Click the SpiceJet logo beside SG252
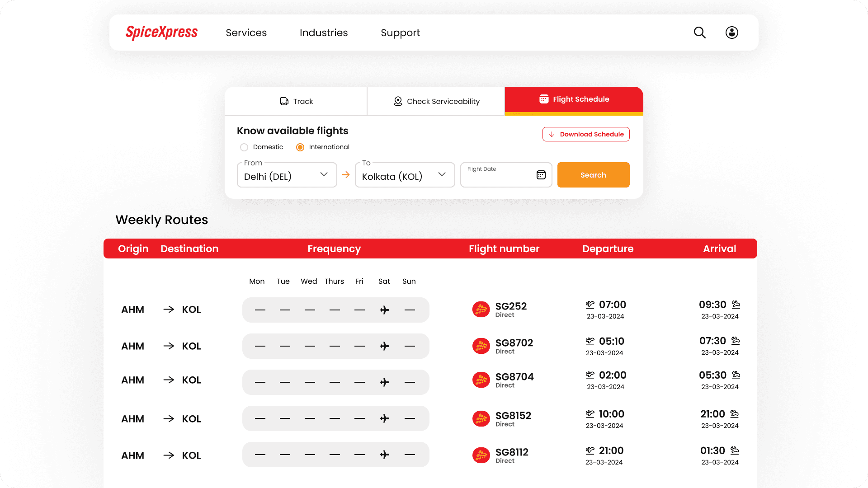 481,310
